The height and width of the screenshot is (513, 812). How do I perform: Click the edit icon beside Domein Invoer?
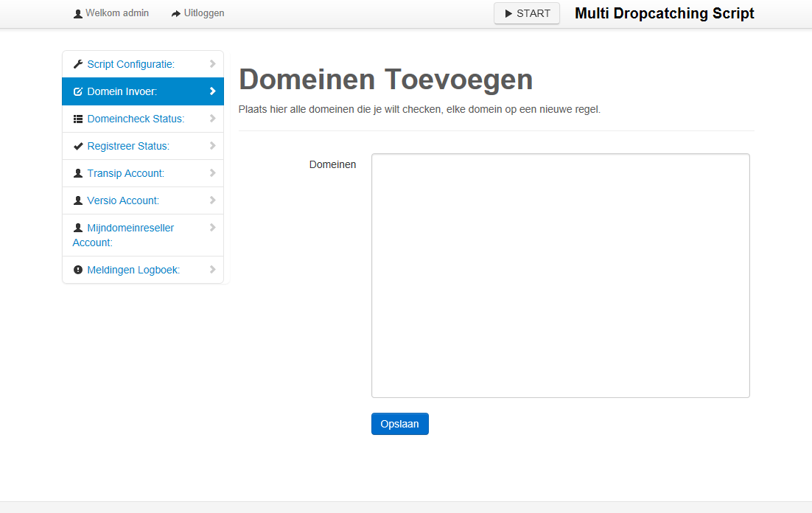pos(78,92)
